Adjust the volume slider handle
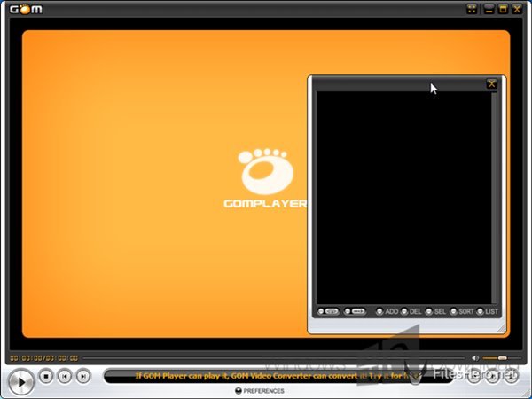 click(503, 358)
